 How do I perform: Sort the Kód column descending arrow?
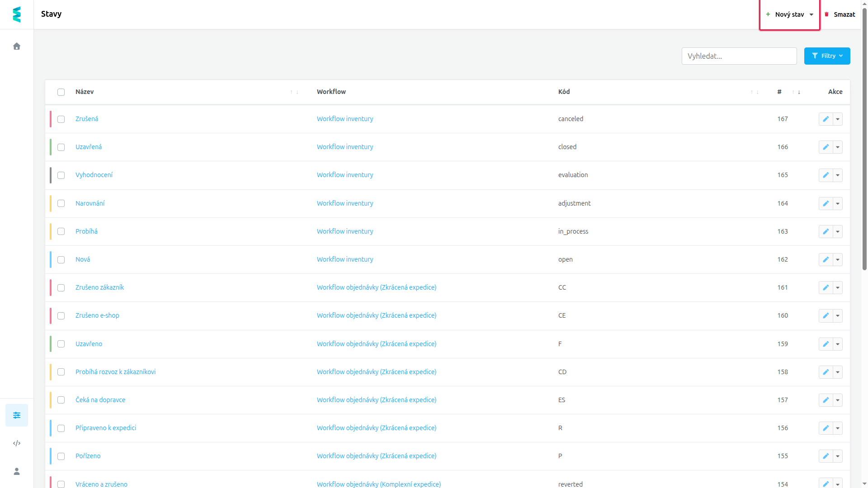coord(758,92)
